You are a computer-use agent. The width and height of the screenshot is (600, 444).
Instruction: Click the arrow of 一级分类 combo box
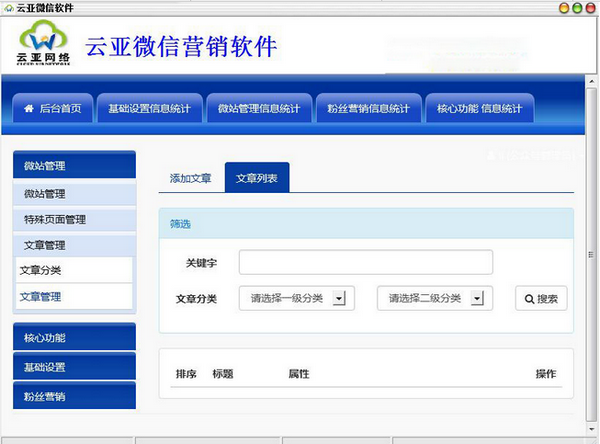[x=339, y=298]
